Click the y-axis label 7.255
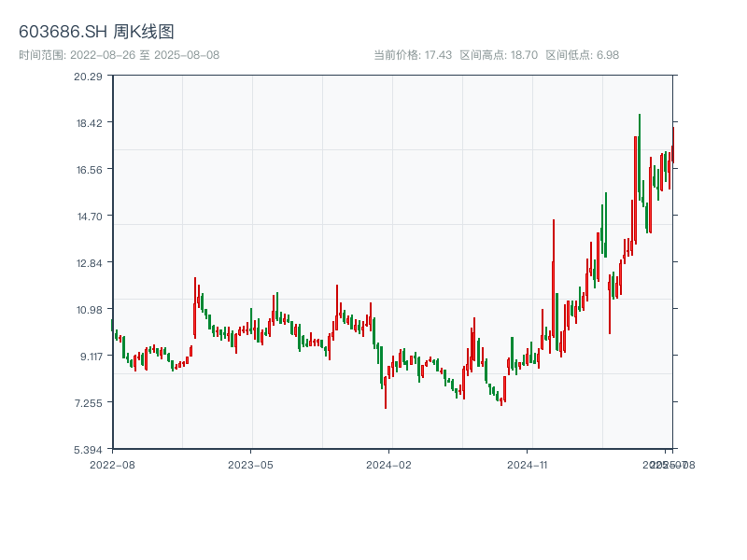This screenshot has width=747, height=560. 88,403
